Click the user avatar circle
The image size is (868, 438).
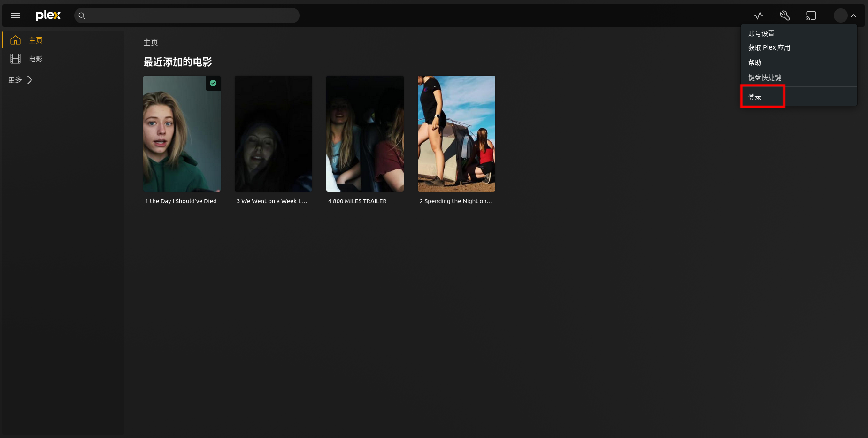click(840, 15)
